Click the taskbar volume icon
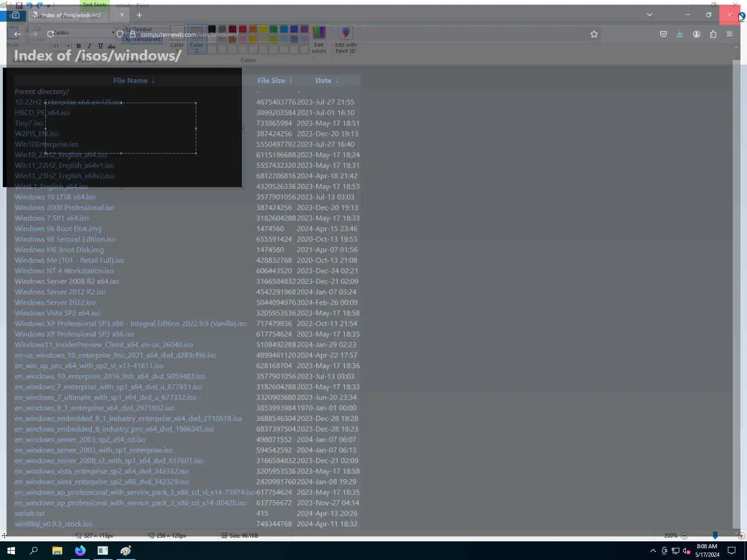The width and height of the screenshot is (747, 560). click(686, 551)
